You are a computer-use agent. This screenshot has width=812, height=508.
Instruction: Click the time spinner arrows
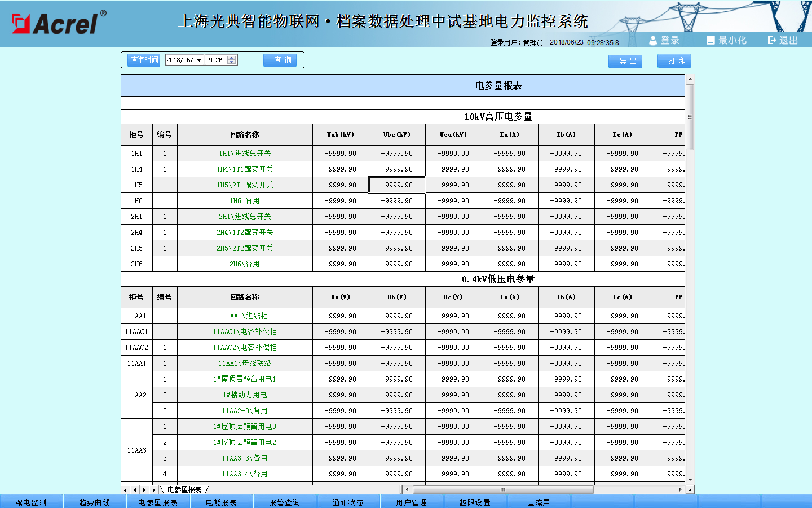(232, 60)
